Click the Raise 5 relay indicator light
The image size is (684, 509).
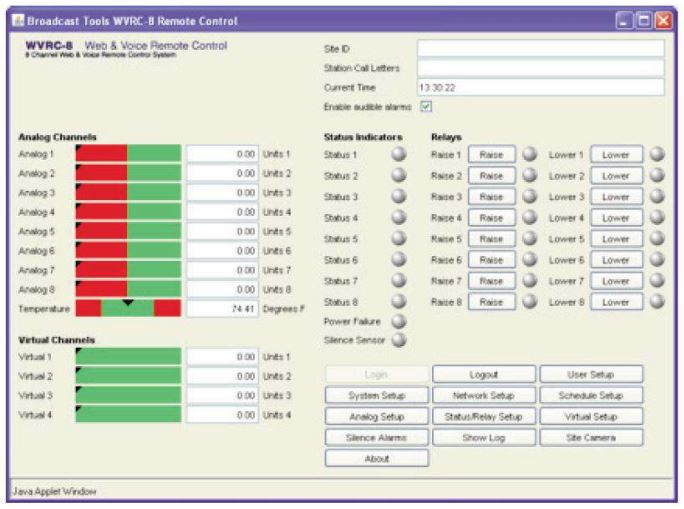[x=530, y=238]
